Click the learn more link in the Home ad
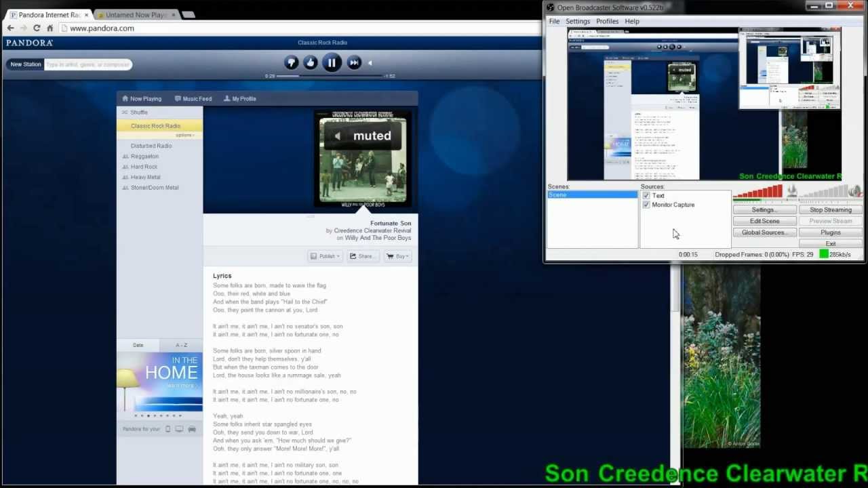Viewport: 868px width, 488px height. pos(181,386)
